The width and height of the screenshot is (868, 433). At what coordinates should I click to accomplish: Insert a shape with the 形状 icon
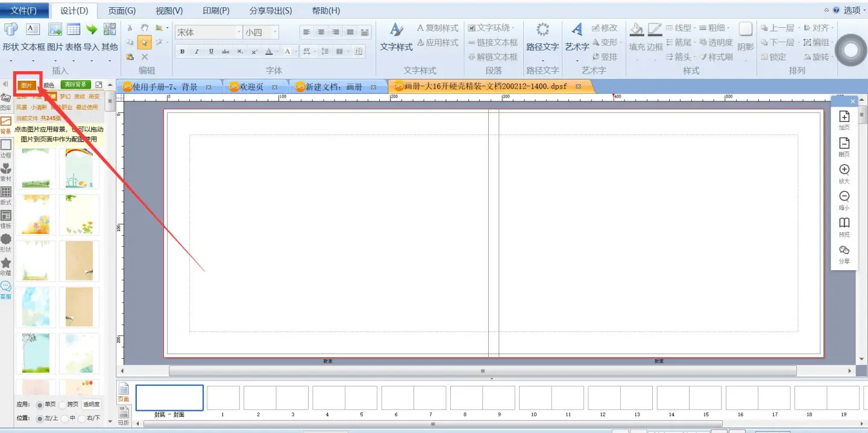click(11, 31)
